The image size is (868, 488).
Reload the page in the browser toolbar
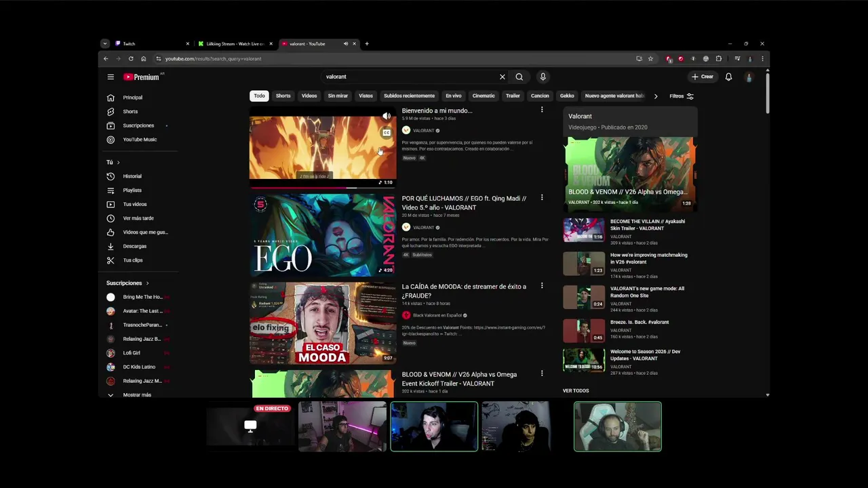point(131,58)
